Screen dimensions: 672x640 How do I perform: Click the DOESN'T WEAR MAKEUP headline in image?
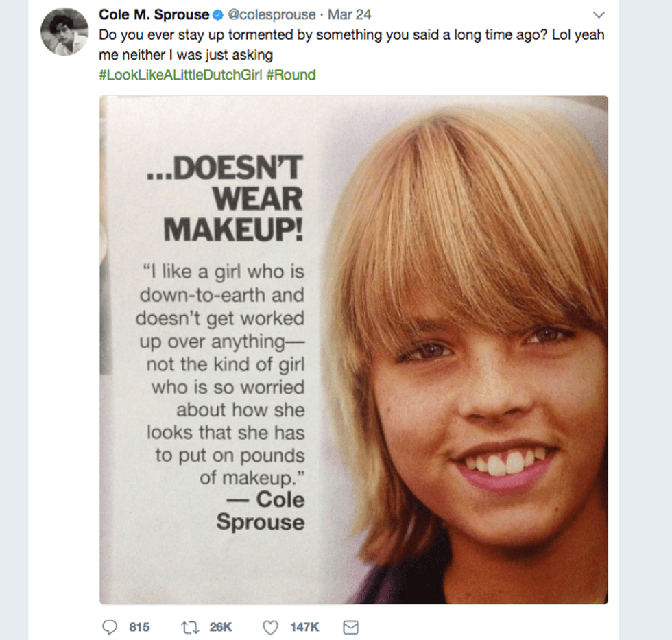pyautogui.click(x=228, y=199)
